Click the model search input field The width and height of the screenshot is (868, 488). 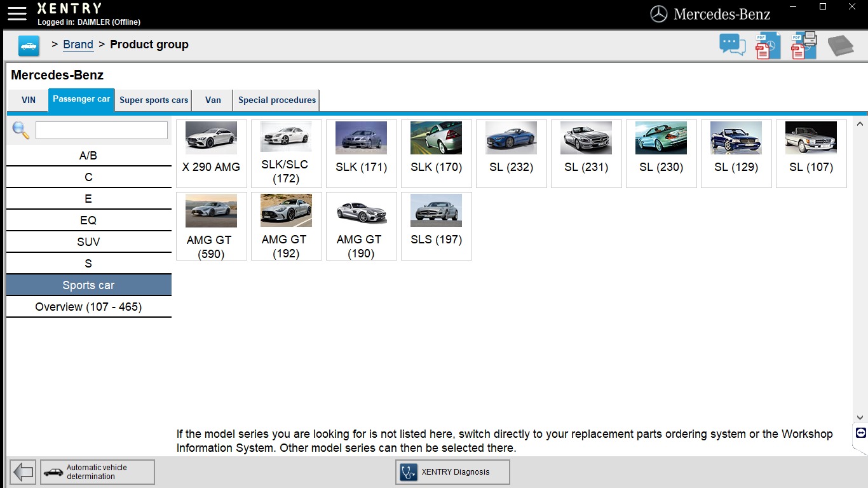102,130
